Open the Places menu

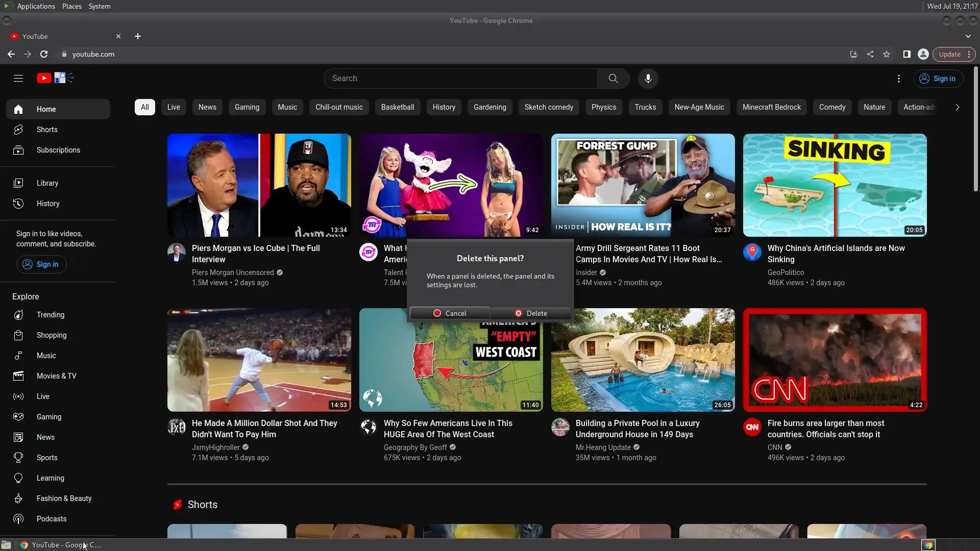[x=71, y=6]
